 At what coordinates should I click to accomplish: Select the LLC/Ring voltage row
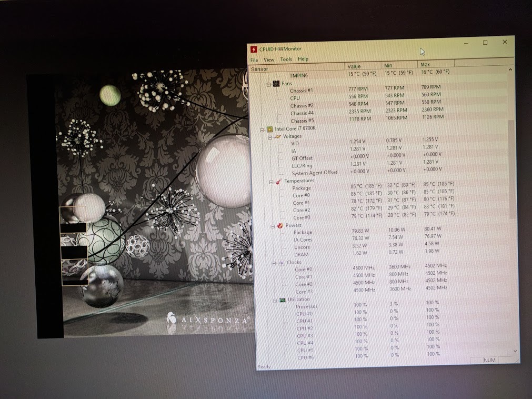pyautogui.click(x=380, y=164)
